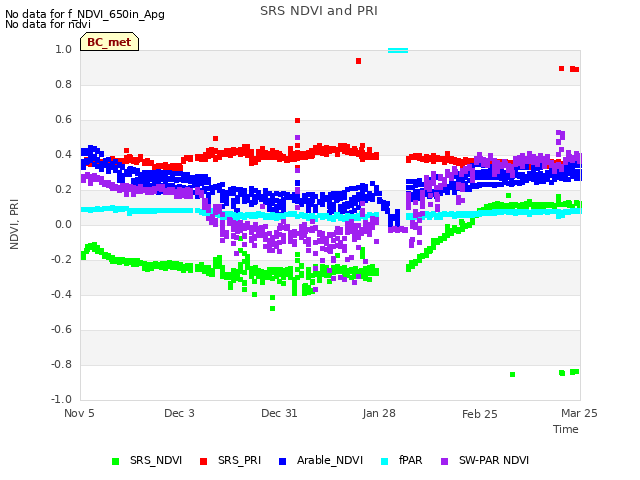640x480 pixels.
Task: Click the cyan fPAR legend swatch
Action: pyautogui.click(x=384, y=462)
